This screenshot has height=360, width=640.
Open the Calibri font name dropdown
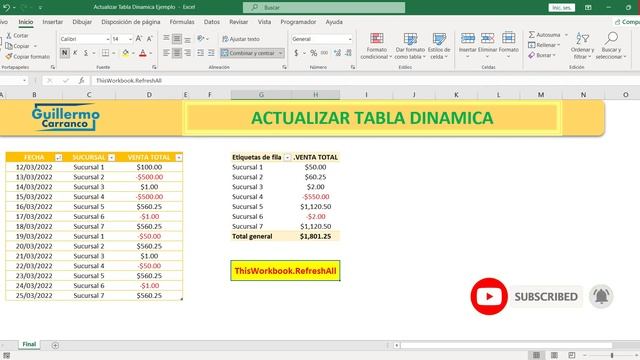pos(108,39)
